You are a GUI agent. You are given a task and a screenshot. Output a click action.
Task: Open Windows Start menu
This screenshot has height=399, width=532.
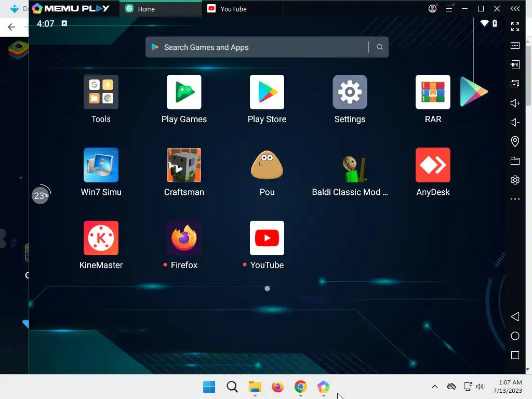(209, 387)
